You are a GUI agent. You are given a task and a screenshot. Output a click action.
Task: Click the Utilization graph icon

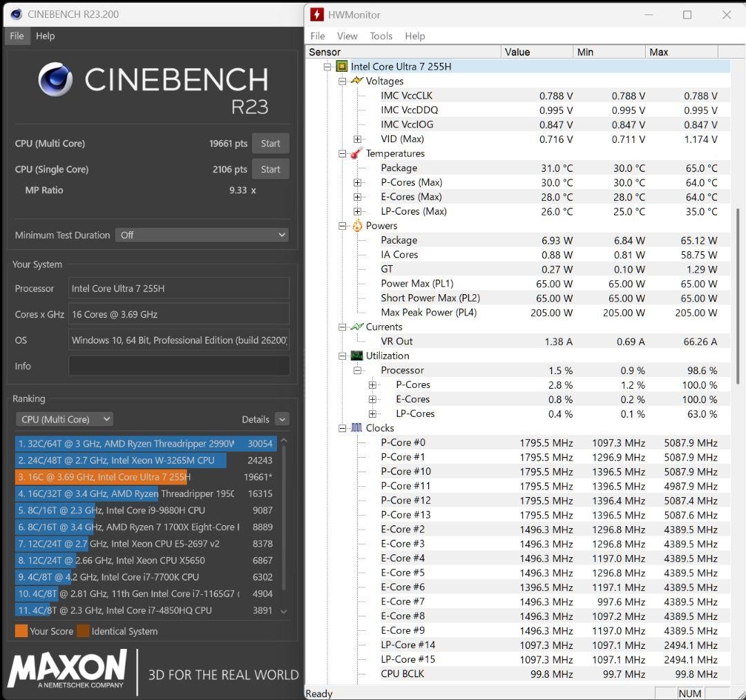pos(357,356)
